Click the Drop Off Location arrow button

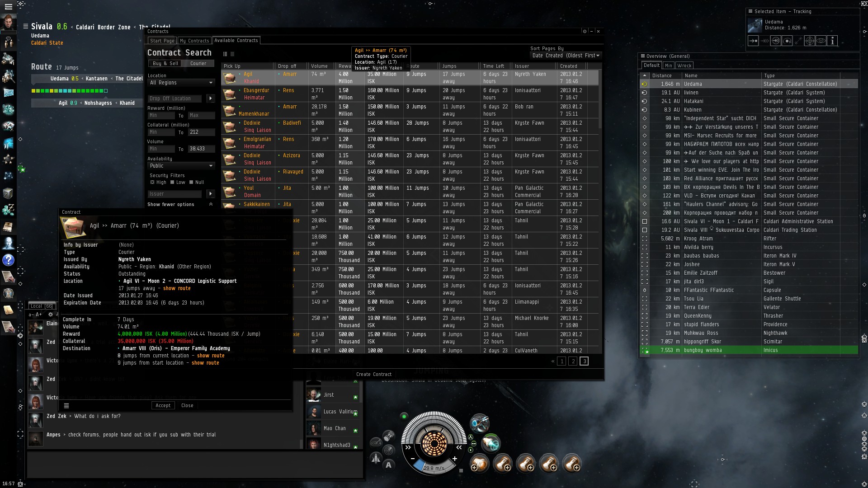(x=210, y=99)
